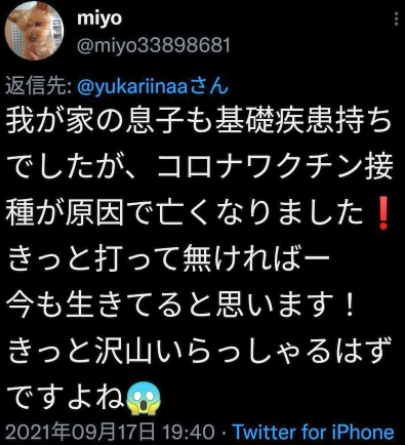The width and height of the screenshot is (405, 445).
Task: Click the line きっと沢山いらっしゃるはず
Action: pyautogui.click(x=199, y=352)
